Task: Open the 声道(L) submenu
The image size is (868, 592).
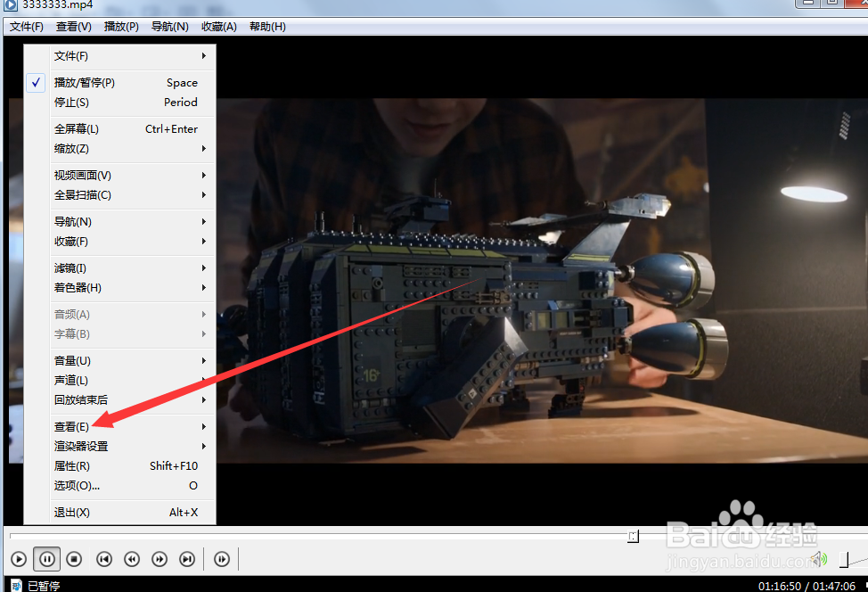Action: [x=119, y=381]
